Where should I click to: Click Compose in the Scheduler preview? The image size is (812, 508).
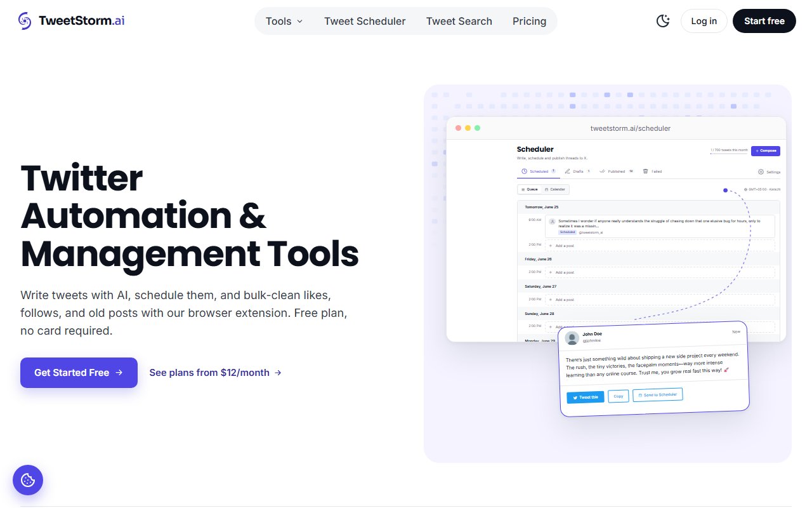tap(766, 150)
